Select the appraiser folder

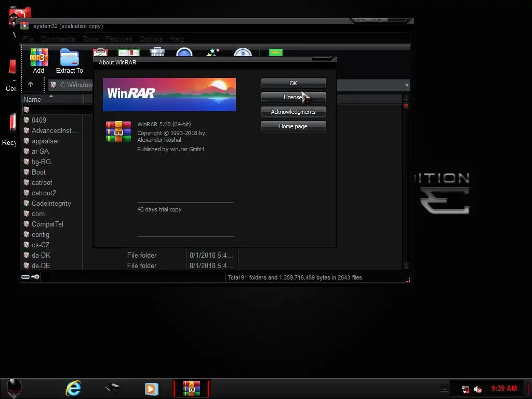coord(45,141)
